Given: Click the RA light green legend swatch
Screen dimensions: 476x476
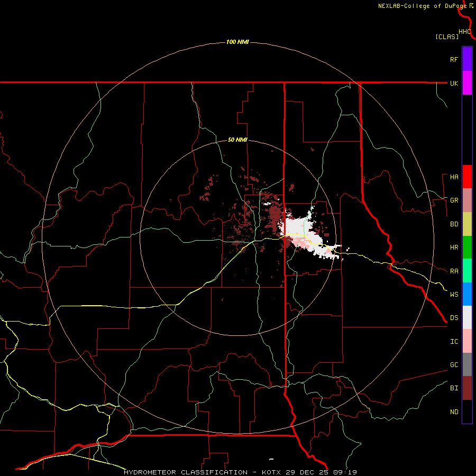Looking at the screenshot, I should pyautogui.click(x=467, y=271).
